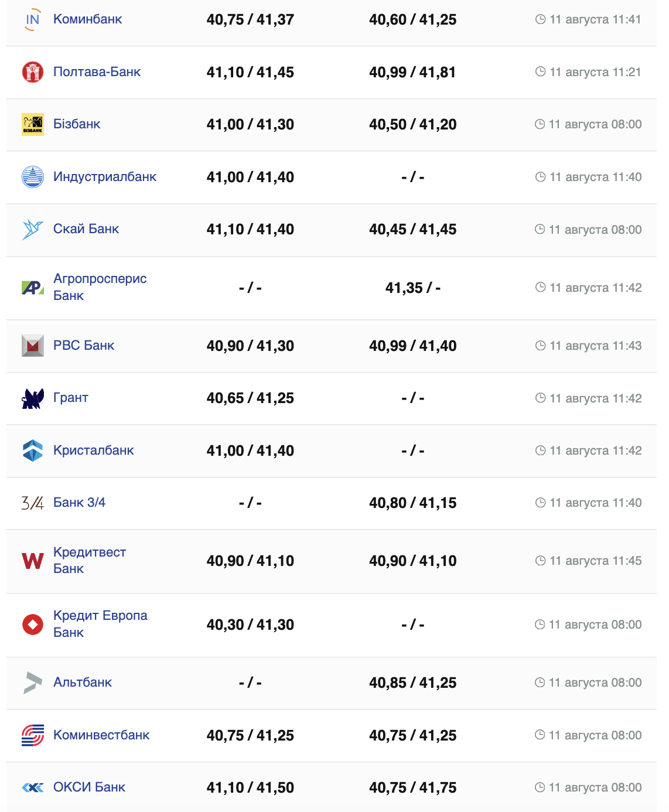The height and width of the screenshot is (812, 669).
Task: Open the Коминбанк bank link
Action: (x=87, y=19)
